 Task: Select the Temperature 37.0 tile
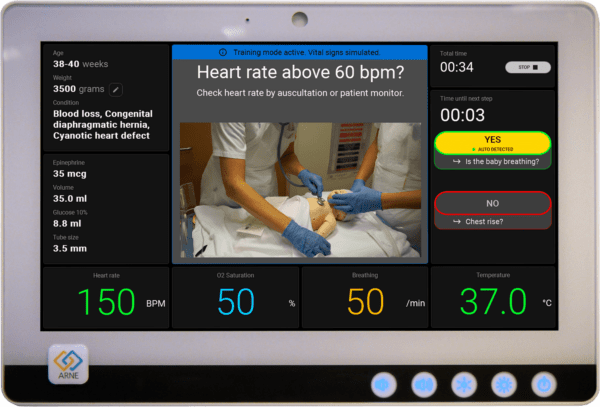tap(493, 297)
